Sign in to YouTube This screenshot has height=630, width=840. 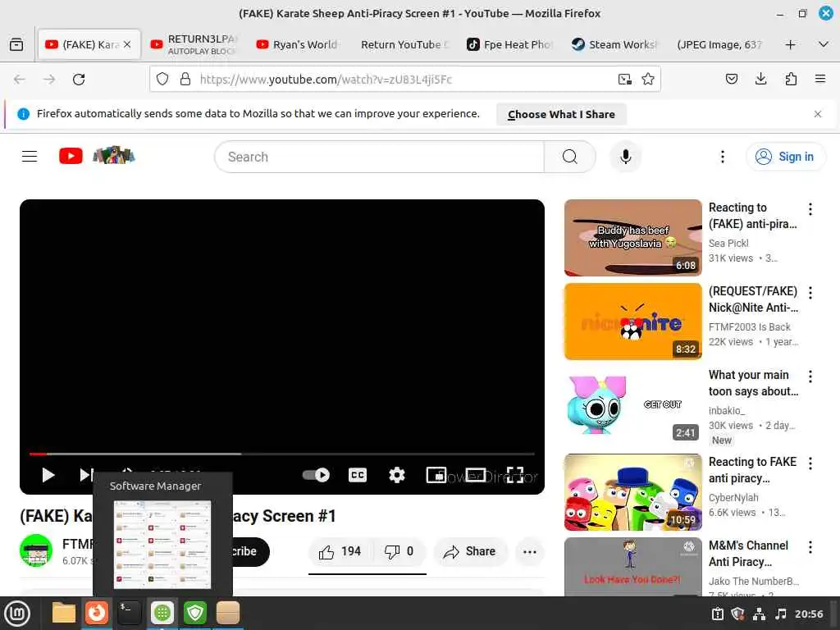coord(785,157)
